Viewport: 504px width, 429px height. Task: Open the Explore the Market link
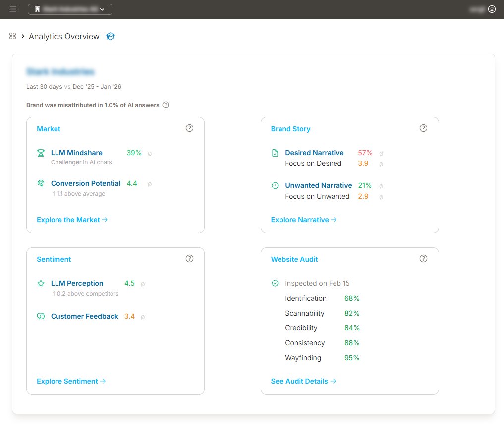pyautogui.click(x=72, y=220)
